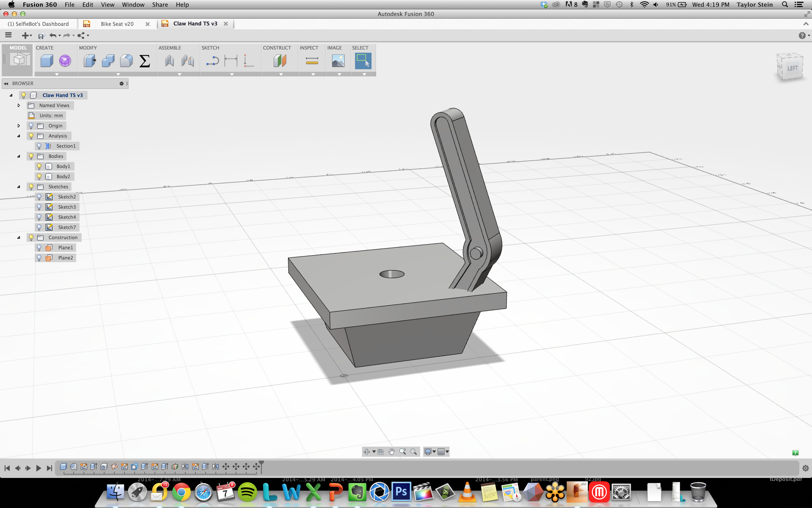This screenshot has width=812, height=508.
Task: Select the Sketch Dimension tool
Action: 231,61
